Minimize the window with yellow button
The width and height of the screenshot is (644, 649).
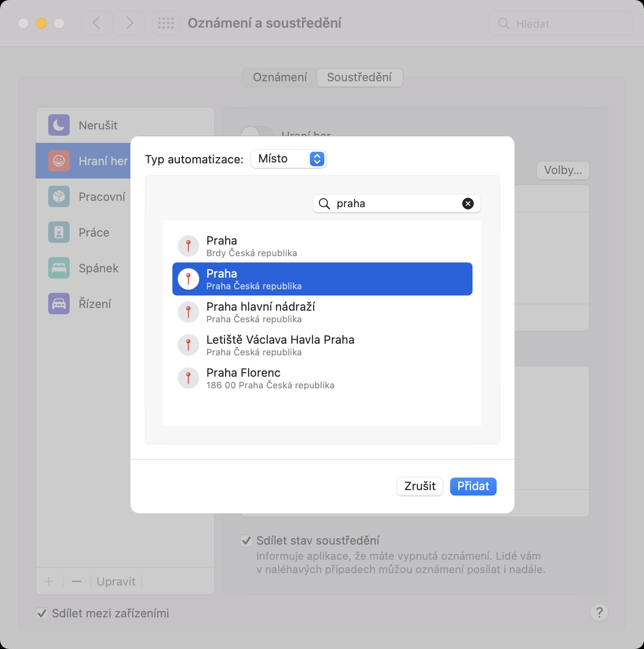(41, 23)
